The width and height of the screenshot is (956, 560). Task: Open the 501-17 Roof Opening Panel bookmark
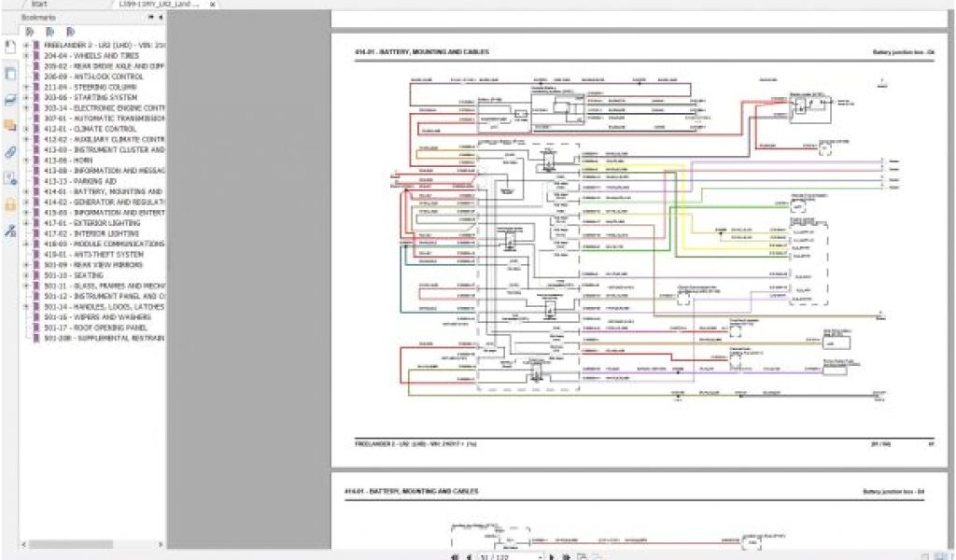tap(95, 329)
